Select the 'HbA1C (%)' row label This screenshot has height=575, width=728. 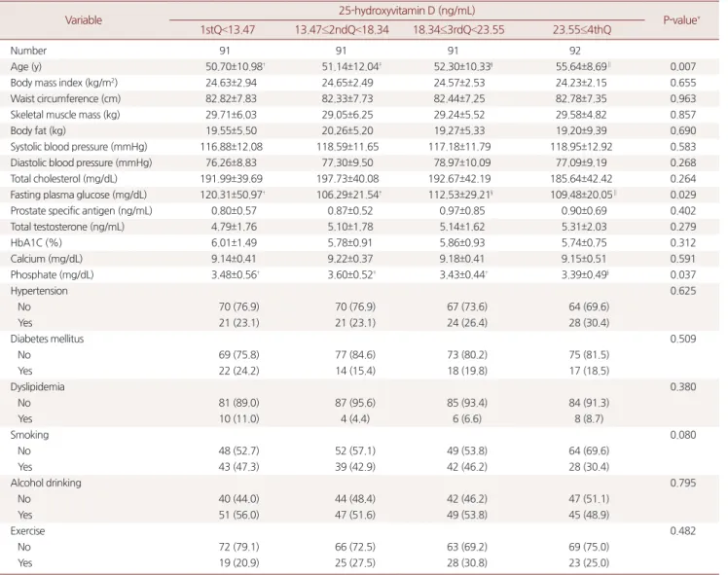(36, 242)
